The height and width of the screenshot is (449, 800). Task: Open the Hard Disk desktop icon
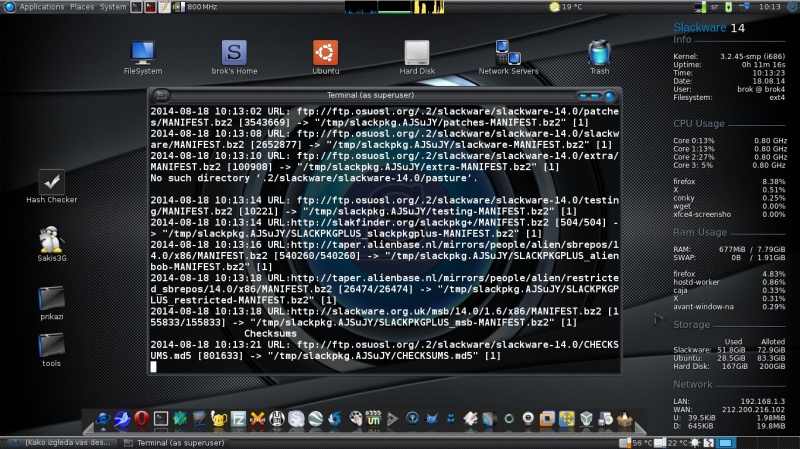pos(417,58)
